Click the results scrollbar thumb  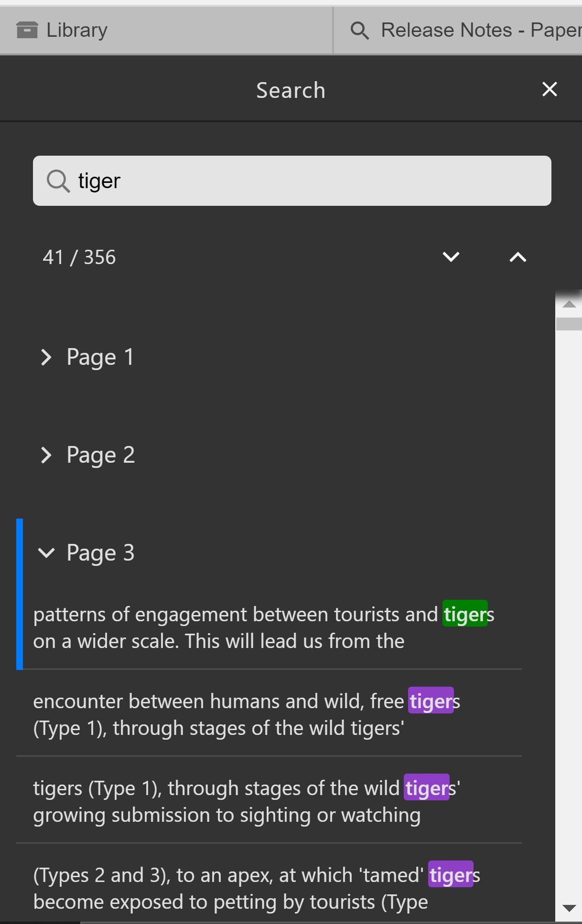click(569, 324)
